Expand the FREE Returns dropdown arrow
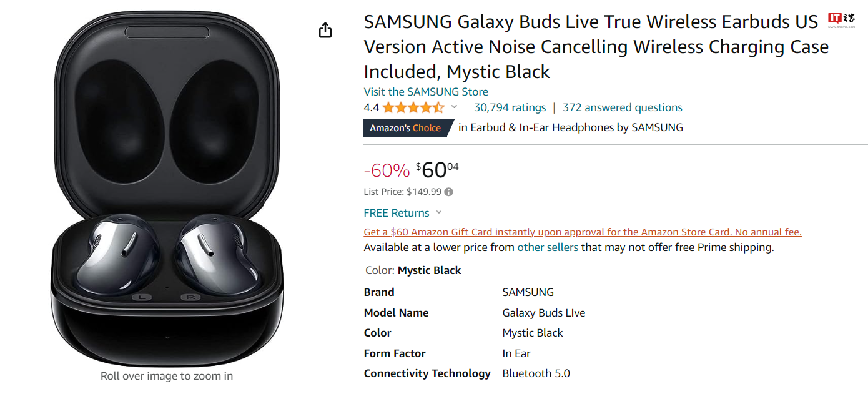Image resolution: width=868 pixels, height=399 pixels. pos(438,213)
